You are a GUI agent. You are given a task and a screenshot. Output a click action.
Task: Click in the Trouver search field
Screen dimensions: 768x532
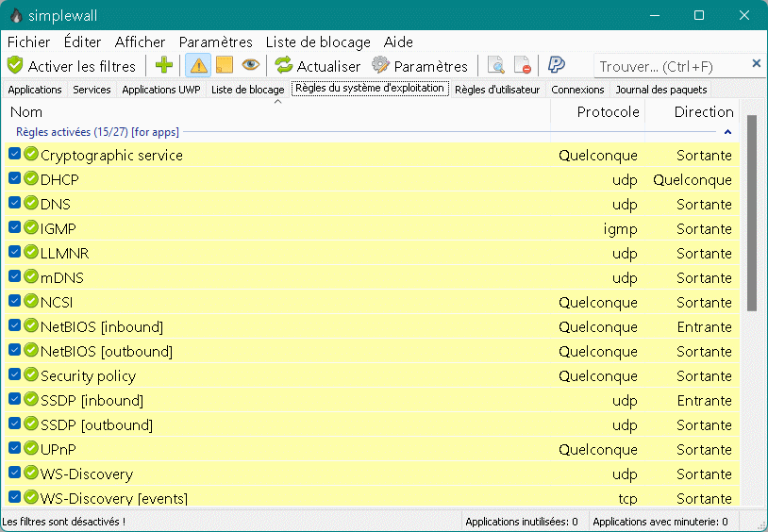(x=671, y=66)
